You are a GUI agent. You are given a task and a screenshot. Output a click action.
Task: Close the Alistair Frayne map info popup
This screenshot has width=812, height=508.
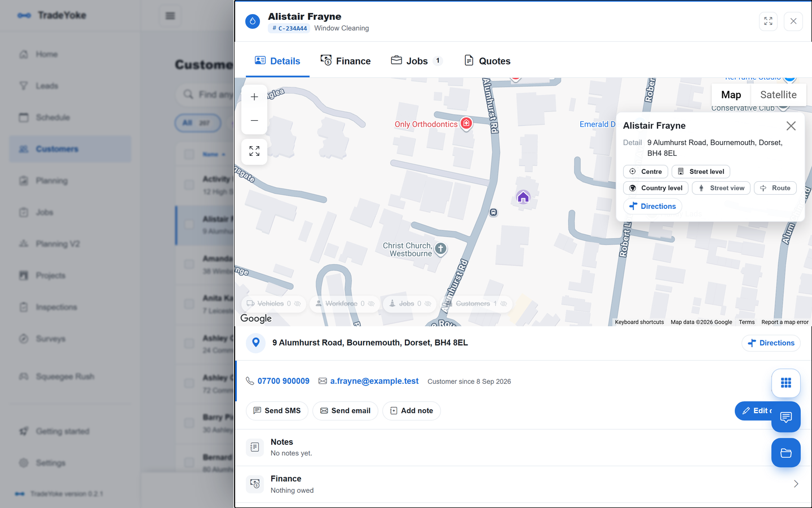(791, 126)
